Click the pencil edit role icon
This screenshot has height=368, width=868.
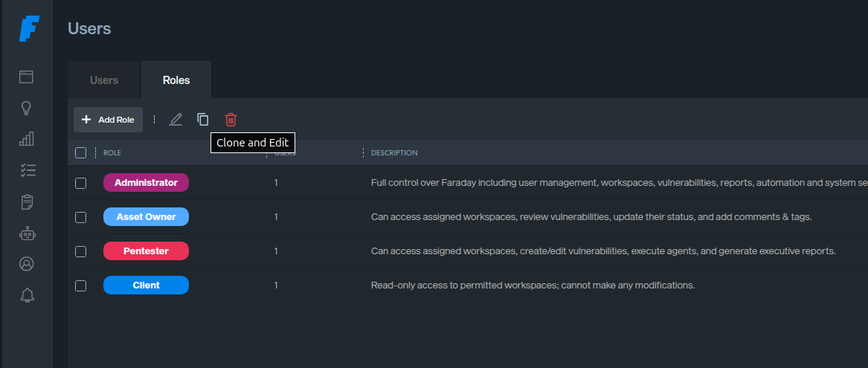pyautogui.click(x=176, y=120)
